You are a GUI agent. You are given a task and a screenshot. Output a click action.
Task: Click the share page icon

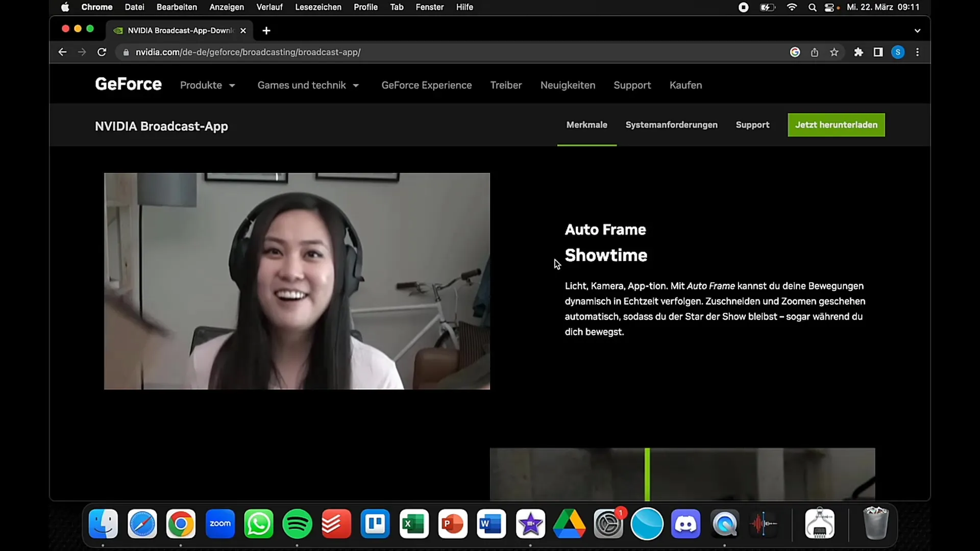(x=815, y=52)
